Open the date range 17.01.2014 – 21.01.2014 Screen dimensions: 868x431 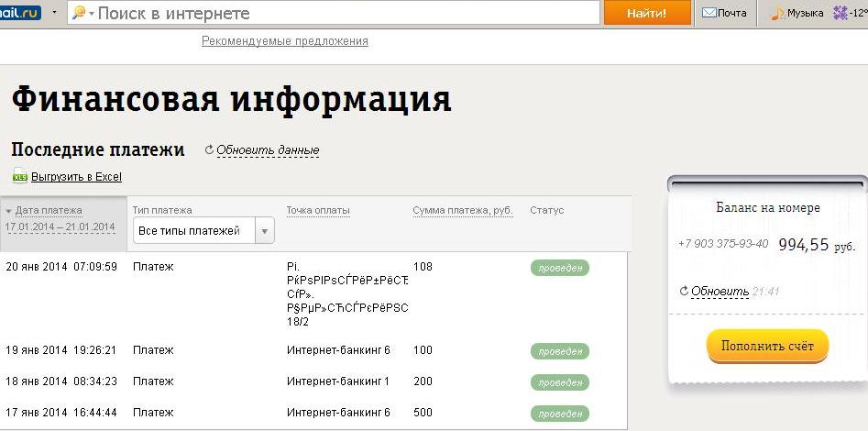coord(60,227)
